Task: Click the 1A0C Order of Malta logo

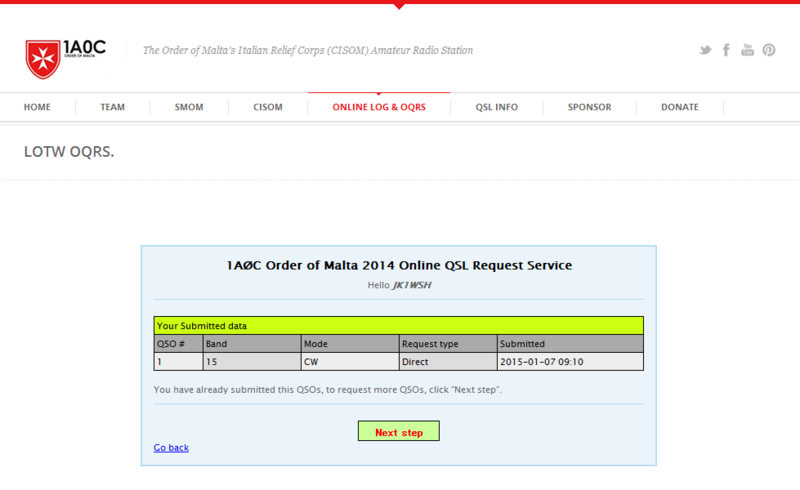Action: 66,59
